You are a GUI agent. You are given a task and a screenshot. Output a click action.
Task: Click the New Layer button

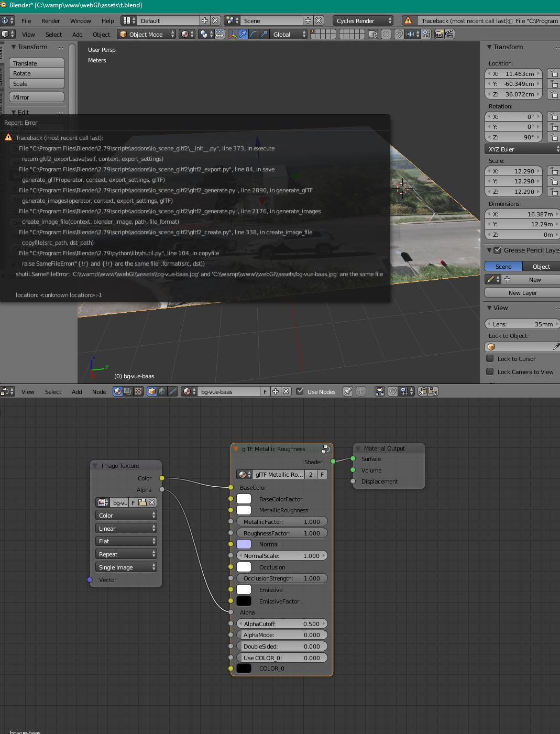tap(523, 293)
